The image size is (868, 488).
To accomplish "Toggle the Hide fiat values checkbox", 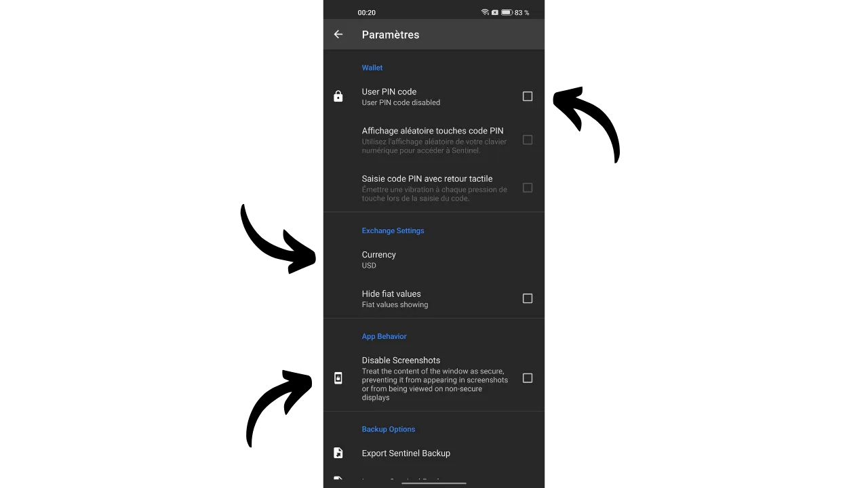I will [528, 299].
